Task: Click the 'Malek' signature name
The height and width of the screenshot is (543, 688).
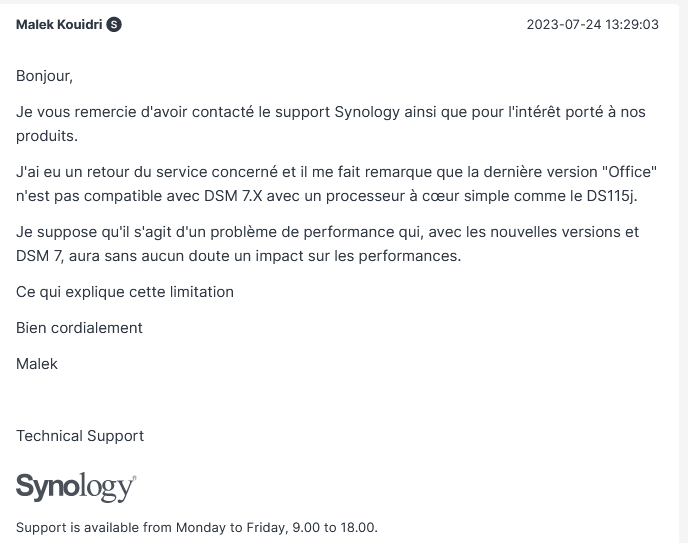Action: [37, 364]
